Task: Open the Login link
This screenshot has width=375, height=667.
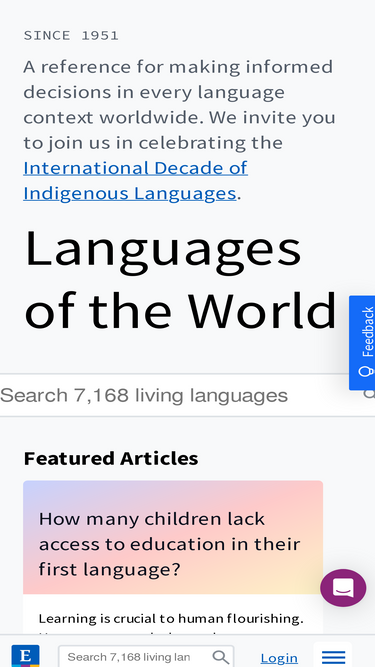Action: tap(279, 658)
